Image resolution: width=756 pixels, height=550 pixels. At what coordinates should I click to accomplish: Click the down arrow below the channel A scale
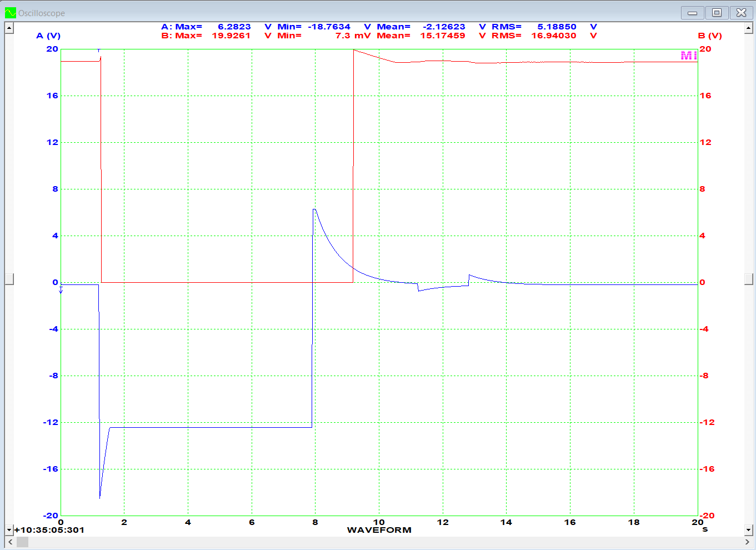pyautogui.click(x=9, y=531)
